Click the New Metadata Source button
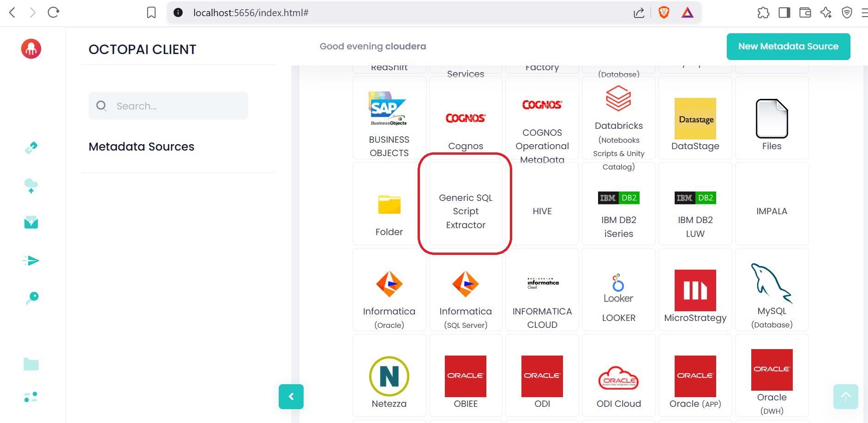This screenshot has height=423, width=868. (x=788, y=47)
